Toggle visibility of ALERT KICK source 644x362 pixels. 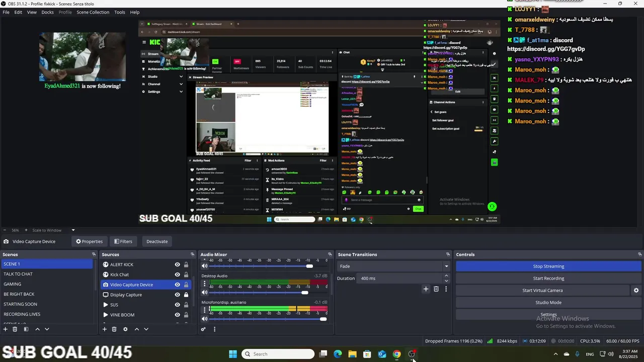[x=177, y=264]
